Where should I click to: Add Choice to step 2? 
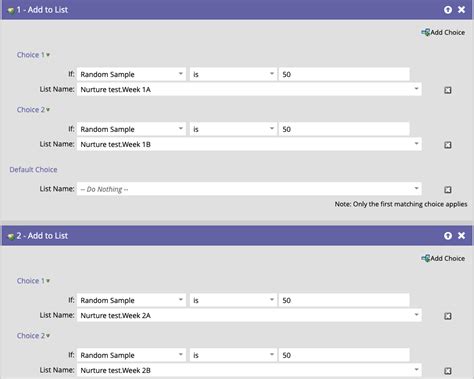[x=443, y=258]
